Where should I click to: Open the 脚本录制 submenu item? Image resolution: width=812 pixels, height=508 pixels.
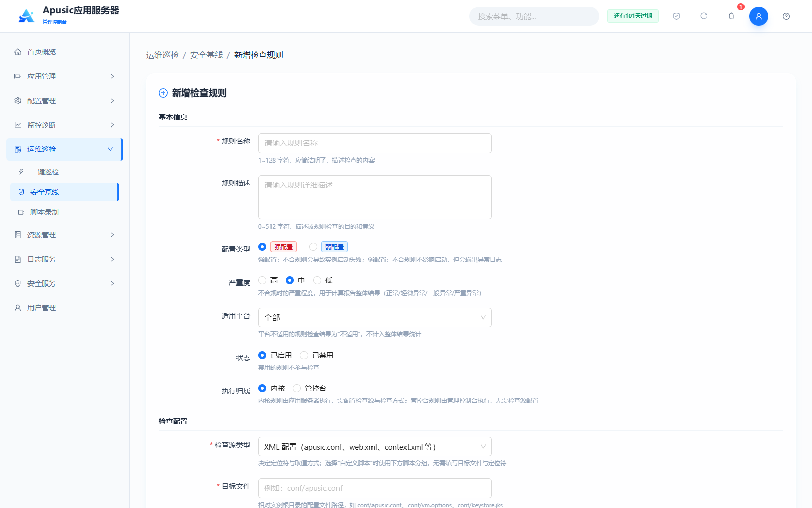point(64,212)
